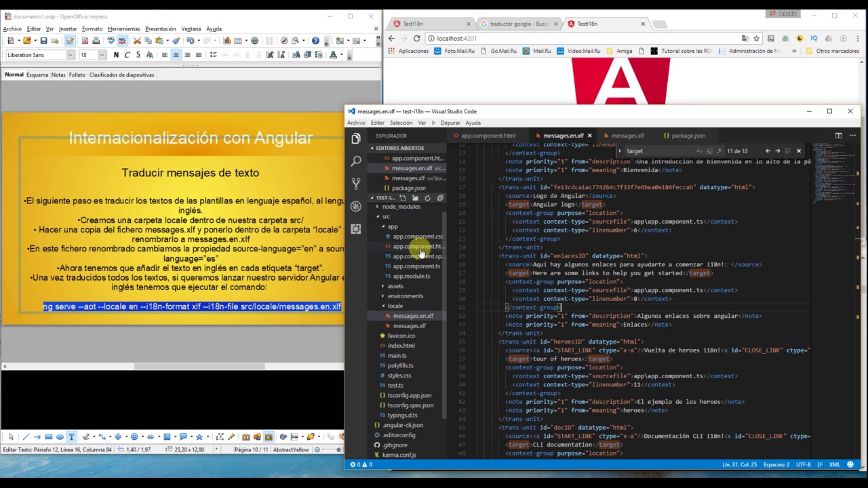The width and height of the screenshot is (868, 488).
Task: Refresh the VS Code file explorer
Action: [x=427, y=198]
